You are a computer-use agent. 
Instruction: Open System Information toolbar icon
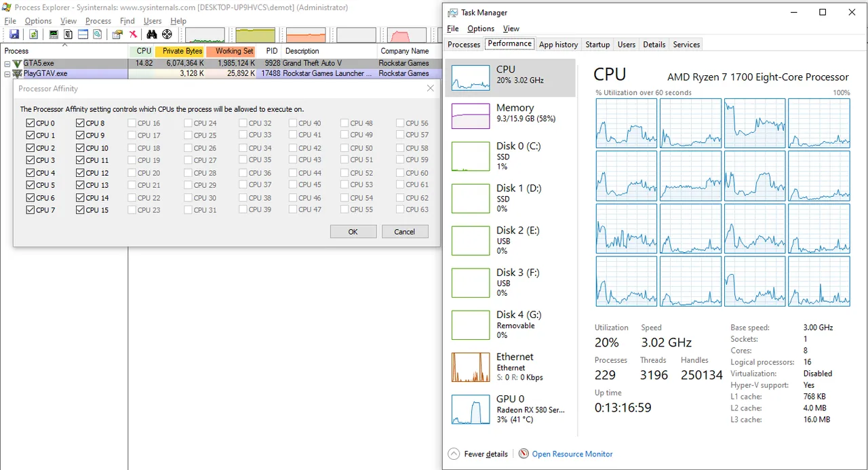(53, 35)
